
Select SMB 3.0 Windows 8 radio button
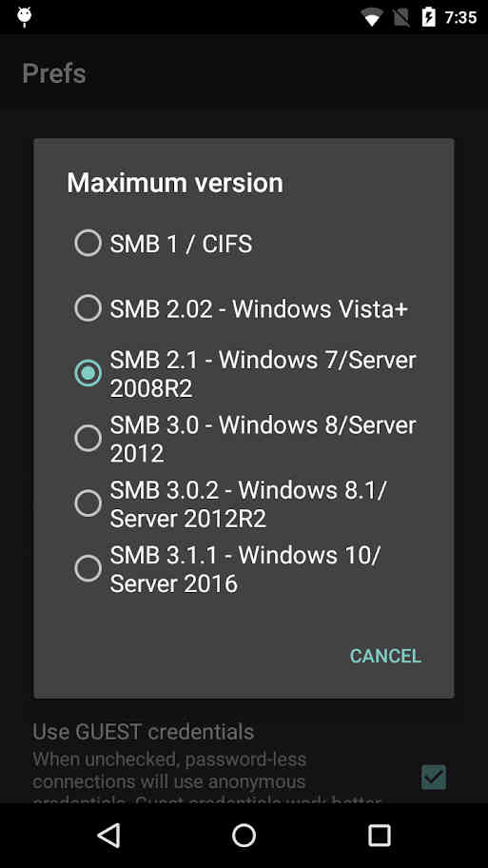coord(88,439)
